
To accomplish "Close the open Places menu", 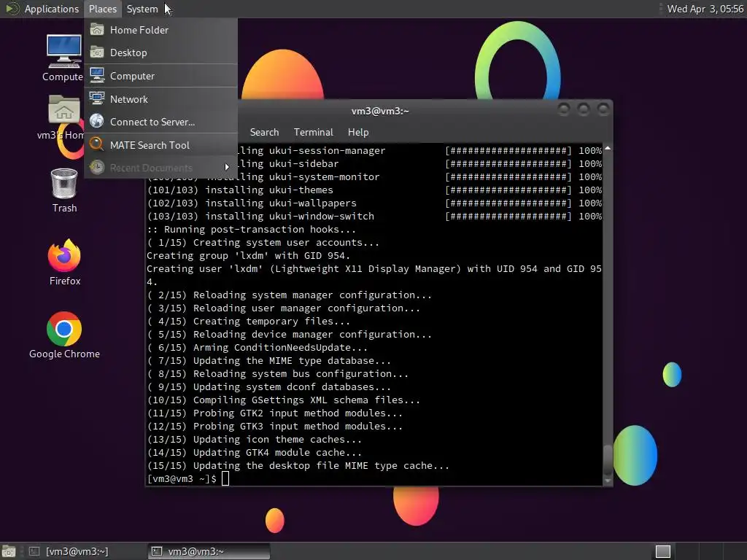I will [x=102, y=9].
